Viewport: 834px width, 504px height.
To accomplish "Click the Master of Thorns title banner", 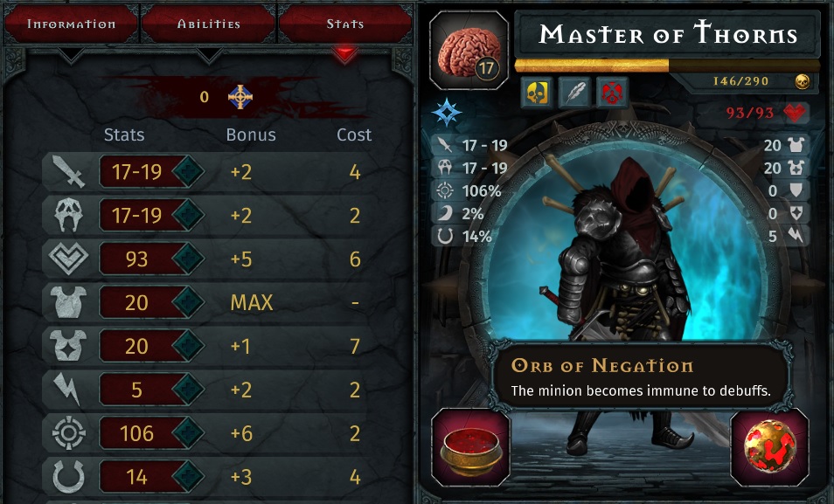I will point(668,35).
